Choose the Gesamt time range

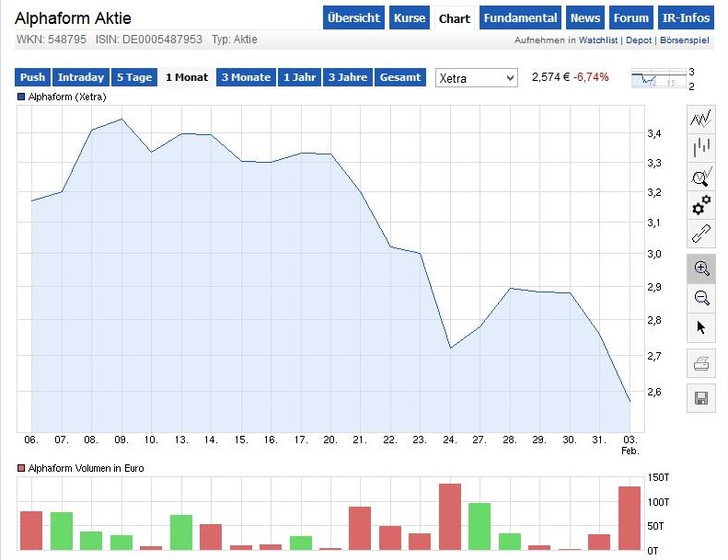pos(399,77)
